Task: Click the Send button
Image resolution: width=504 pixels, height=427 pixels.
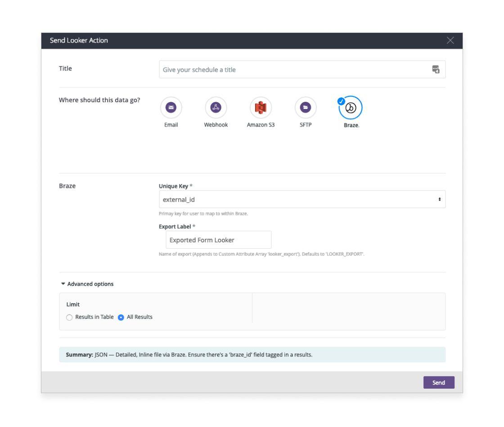Action: 439,382
